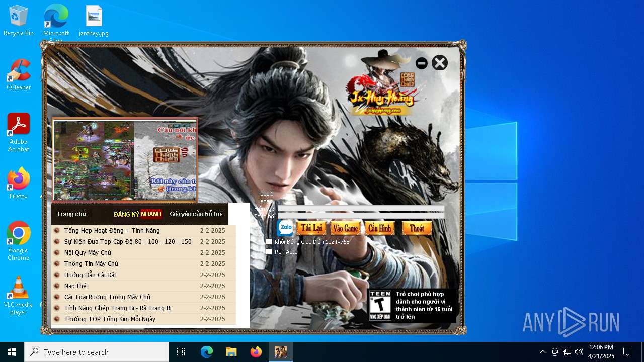Screen dimensions: 644x362
Task: Open Hướng Dẫn Cài Đặt guide
Action: tap(90, 275)
